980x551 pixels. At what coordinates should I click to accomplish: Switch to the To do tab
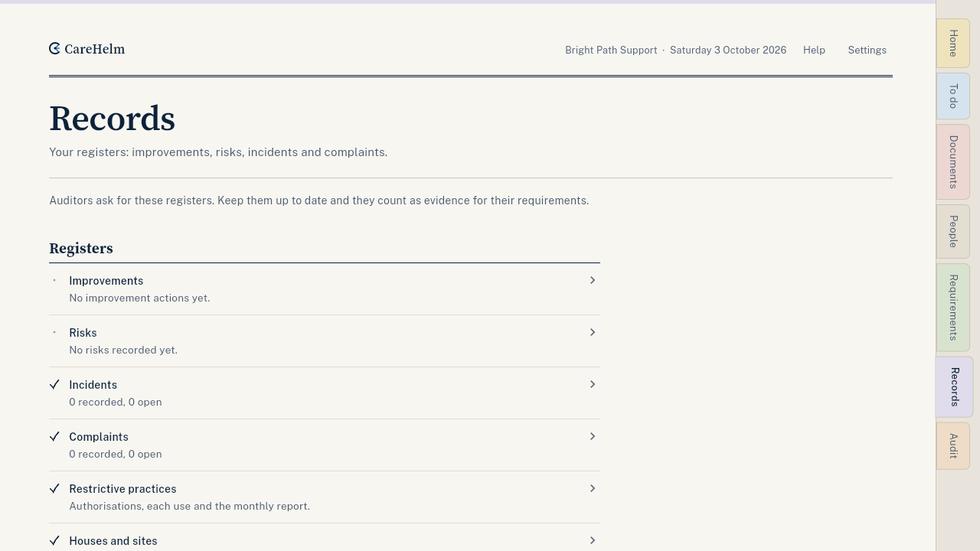coord(953,96)
